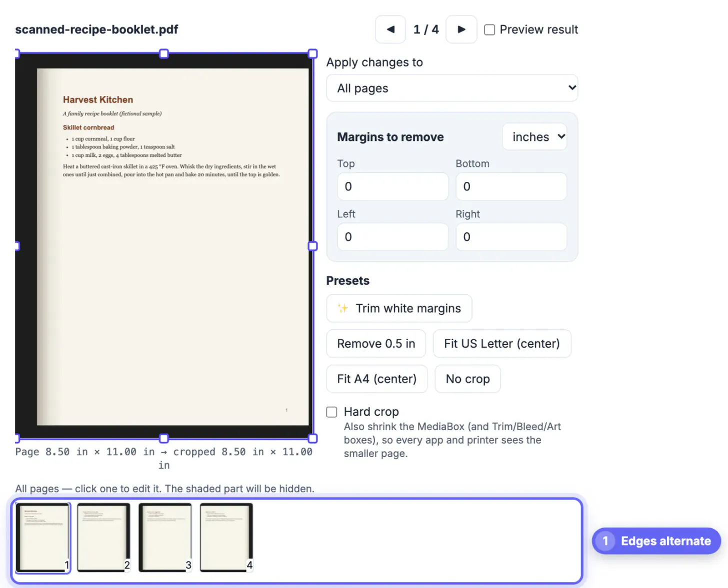Screen dimensions: 728x588
Task: Click the bottom-right corner crop handle
Action: 312,439
